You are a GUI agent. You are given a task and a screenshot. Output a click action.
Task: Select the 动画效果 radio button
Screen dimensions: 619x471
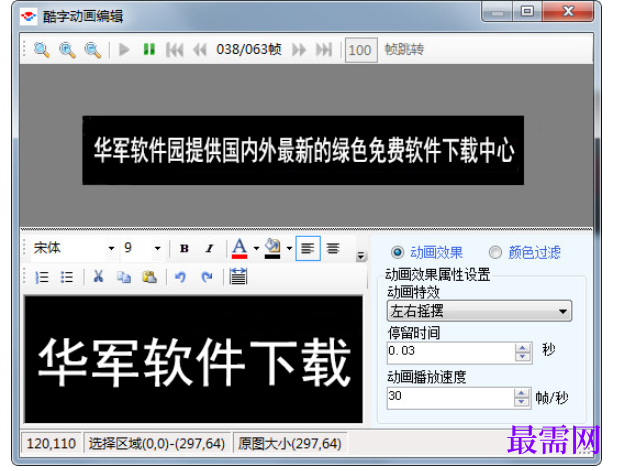tap(397, 252)
